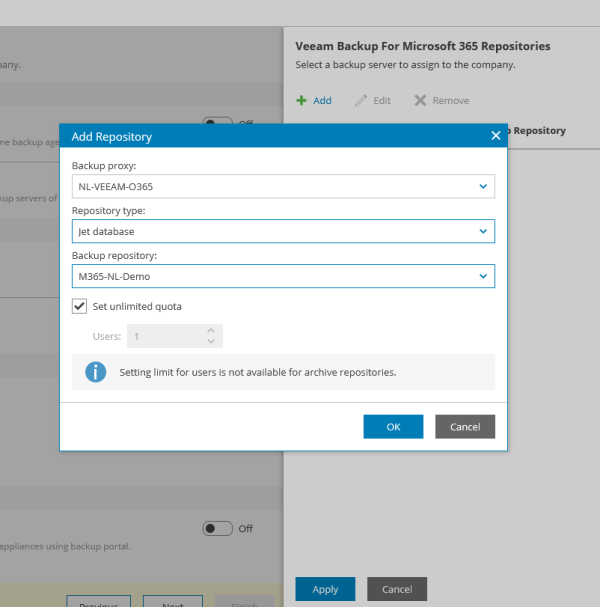Decrease Users value with down arrow
The image size is (600, 607).
211,341
